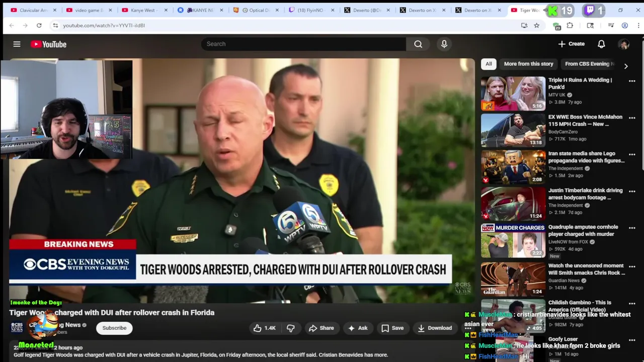The width and height of the screenshot is (644, 362).
Task: Start voice search with the microphone
Action: [444, 44]
